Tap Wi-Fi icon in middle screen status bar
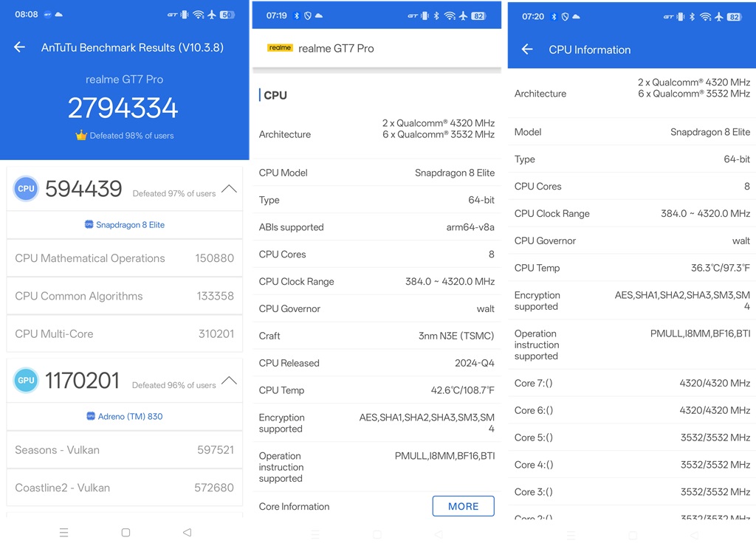 pos(450,16)
